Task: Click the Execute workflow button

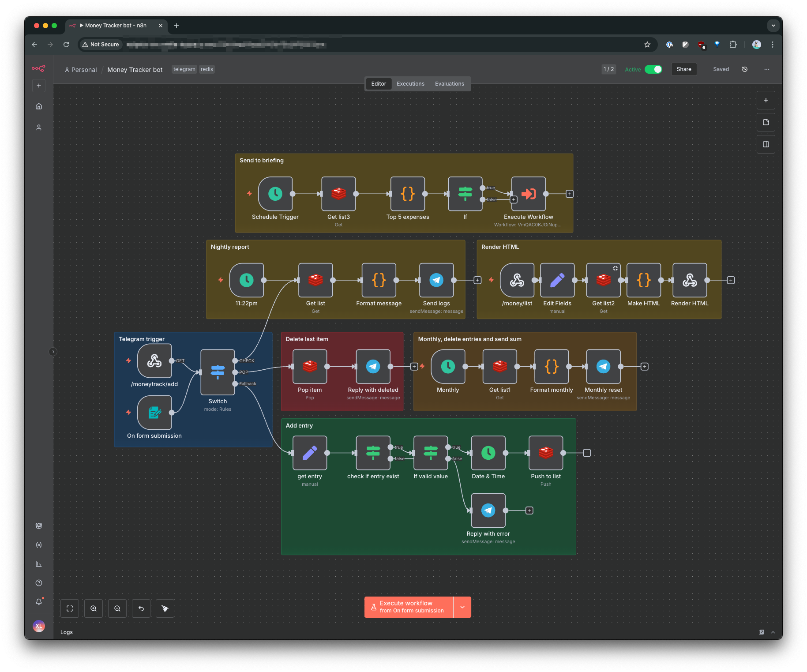Action: [409, 607]
